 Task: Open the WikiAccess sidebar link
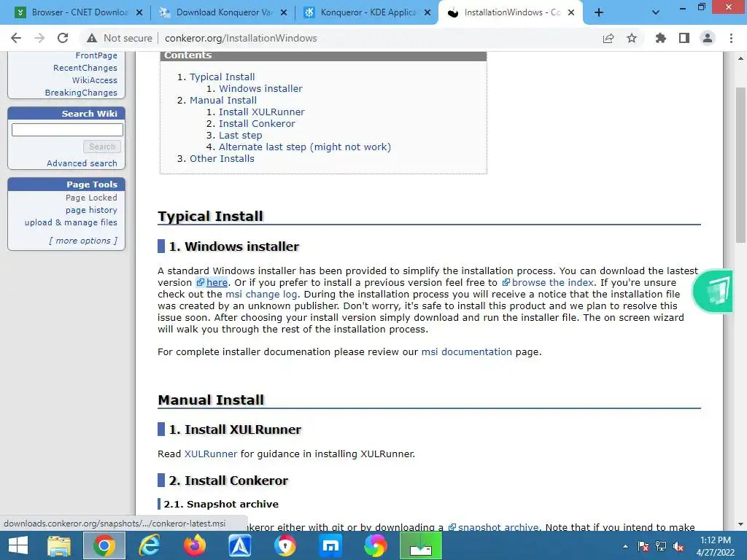tap(94, 80)
